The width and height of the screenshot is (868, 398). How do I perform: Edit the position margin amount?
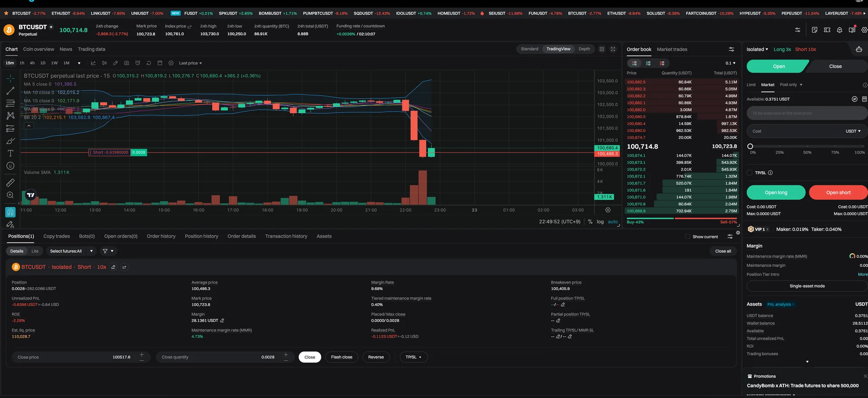click(222, 321)
